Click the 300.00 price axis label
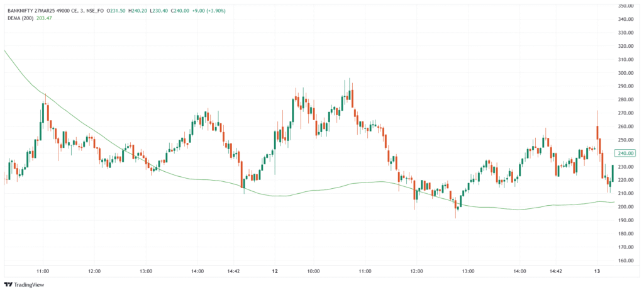644x292 pixels. [627, 73]
